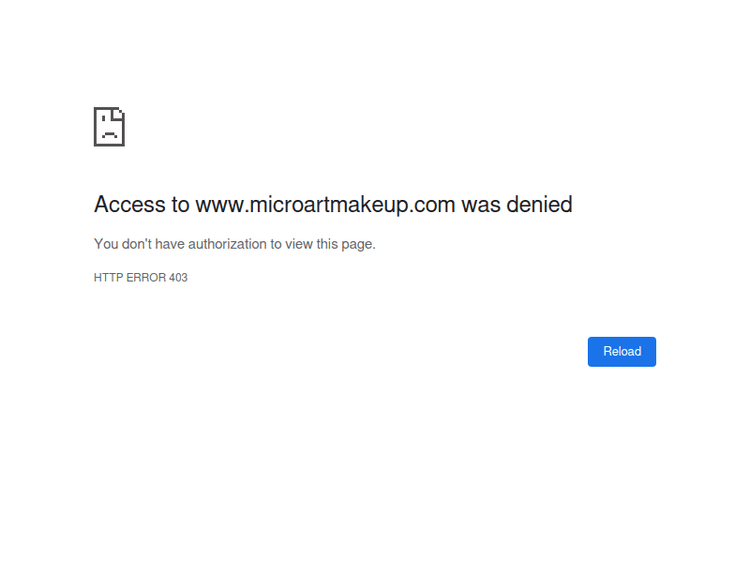Click the word "Access" in the heading

click(x=130, y=205)
